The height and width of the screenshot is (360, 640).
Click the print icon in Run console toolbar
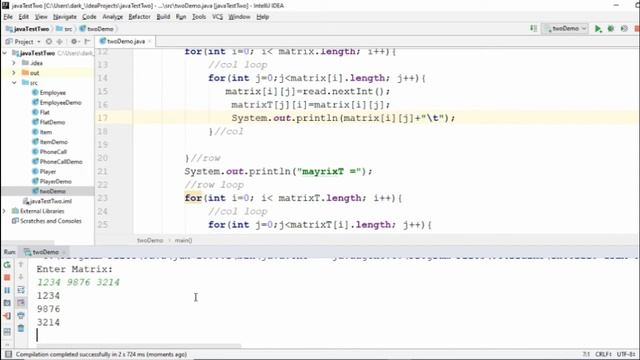[x=21, y=316]
